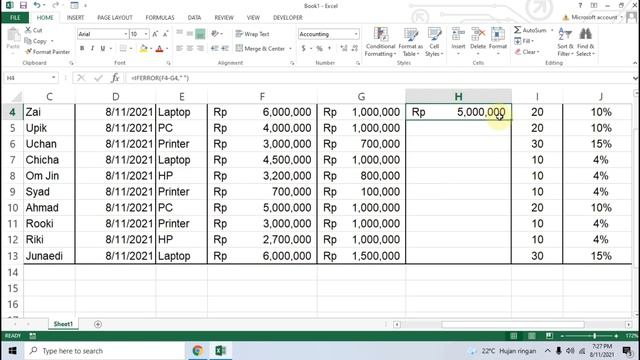The height and width of the screenshot is (360, 640).
Task: Switch to the FORMULAS tab
Action: pos(160,18)
